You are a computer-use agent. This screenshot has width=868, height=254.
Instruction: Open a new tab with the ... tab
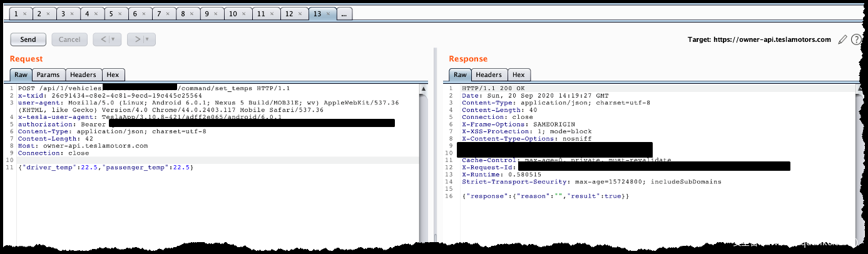point(344,13)
